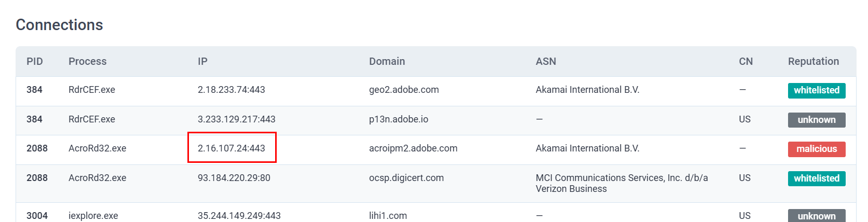
Task: Click the whitelisted badge for ocsp.digicert.com
Action: (816, 178)
